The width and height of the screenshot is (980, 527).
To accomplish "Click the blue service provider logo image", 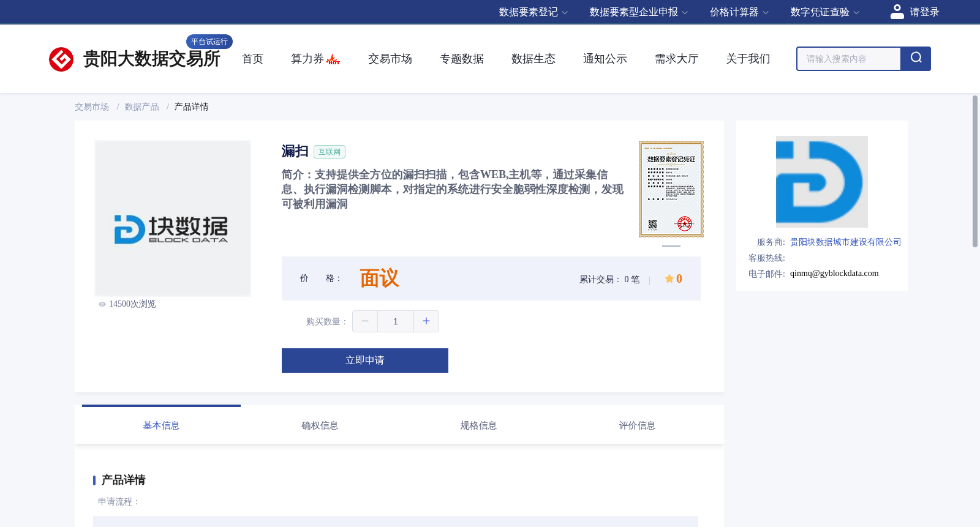I will coord(822,182).
